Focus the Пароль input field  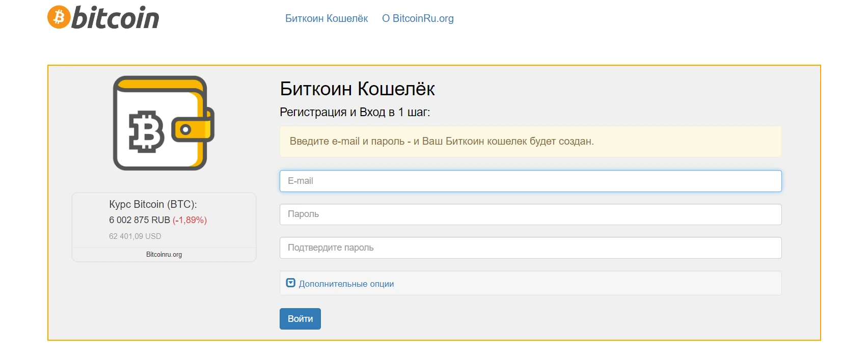tap(530, 214)
